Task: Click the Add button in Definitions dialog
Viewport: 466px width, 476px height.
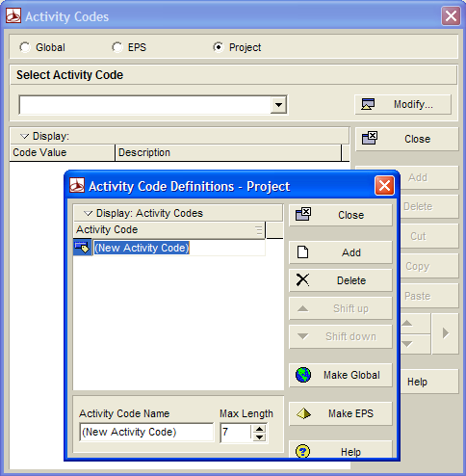Action: tap(341, 252)
